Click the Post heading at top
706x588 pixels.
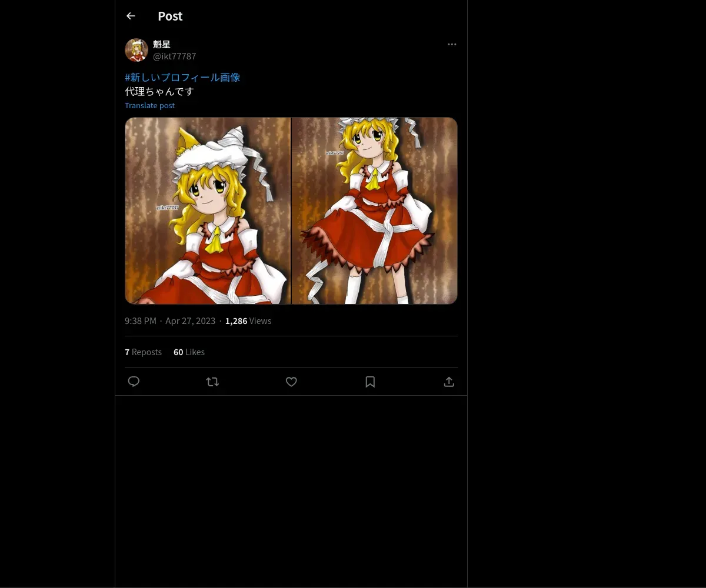170,16
